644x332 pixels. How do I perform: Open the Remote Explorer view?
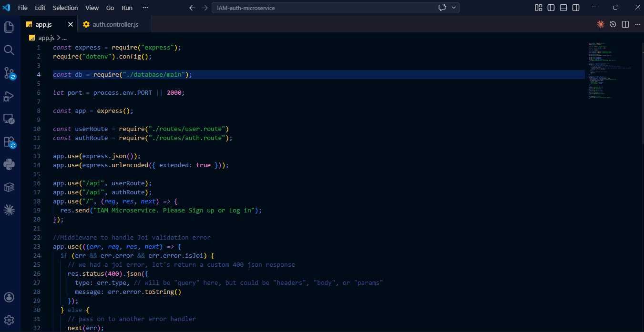(9, 119)
